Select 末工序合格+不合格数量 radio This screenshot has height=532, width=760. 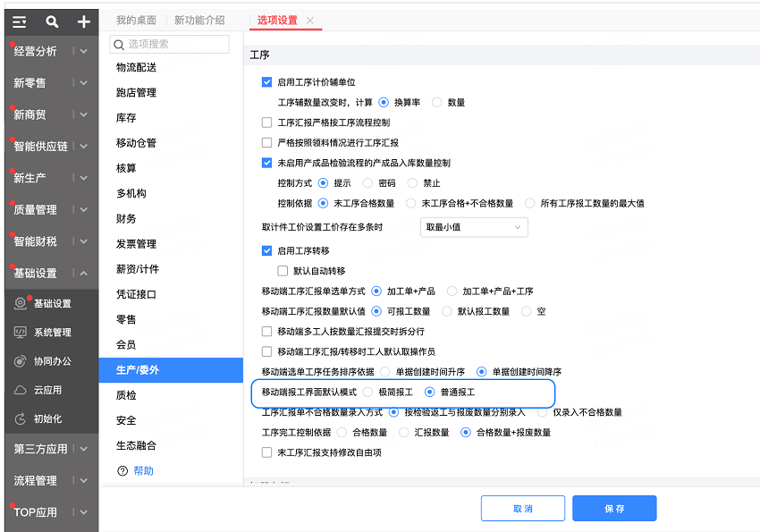[411, 204]
